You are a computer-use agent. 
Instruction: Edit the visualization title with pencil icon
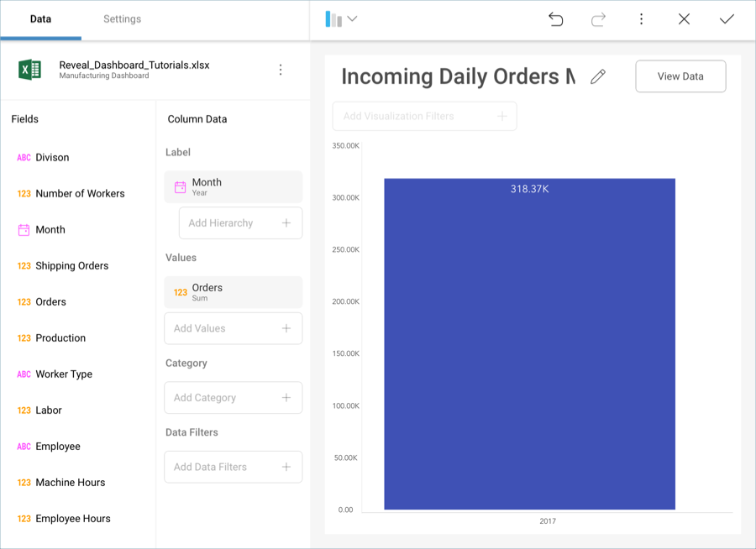click(598, 76)
